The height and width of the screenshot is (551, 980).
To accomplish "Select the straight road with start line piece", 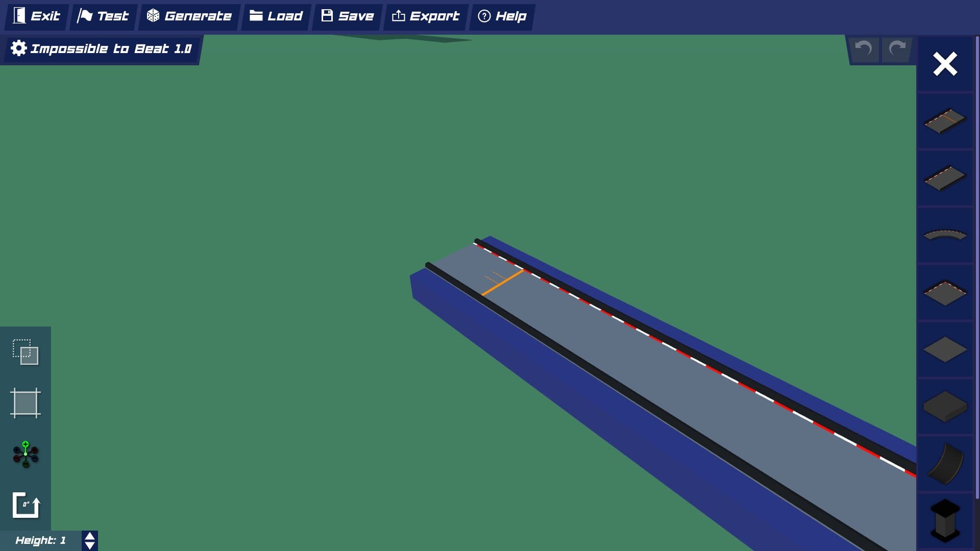I will [x=945, y=121].
